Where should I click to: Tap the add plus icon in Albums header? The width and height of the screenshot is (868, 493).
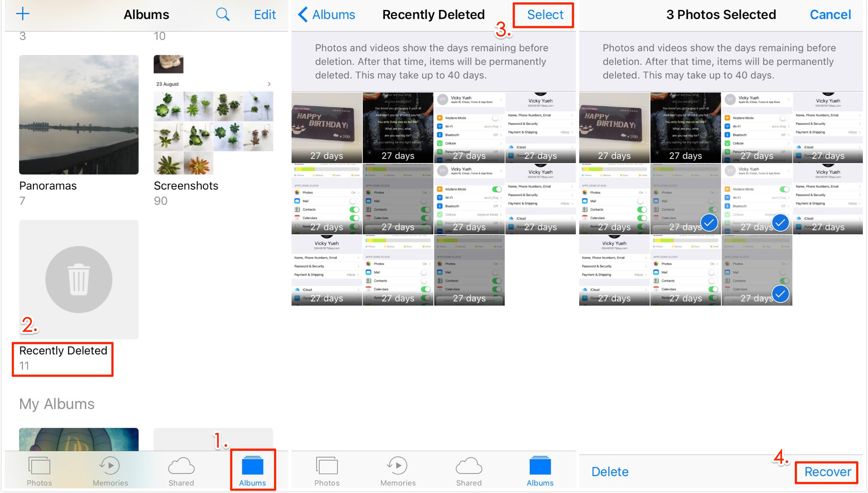[23, 13]
